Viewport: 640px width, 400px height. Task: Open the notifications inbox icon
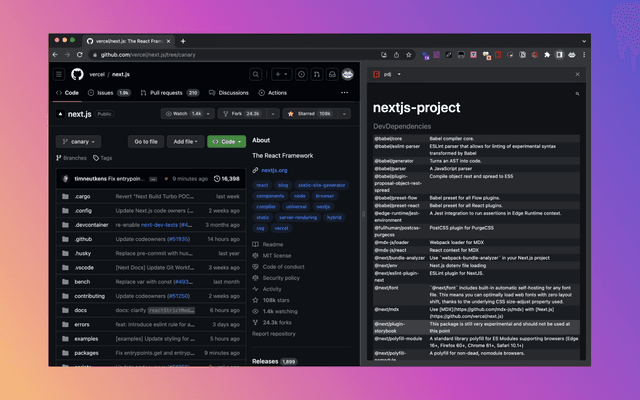point(332,74)
